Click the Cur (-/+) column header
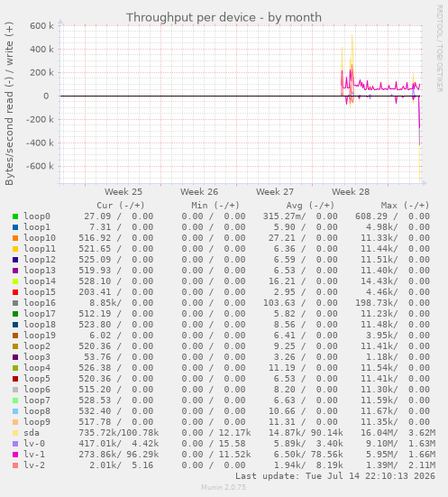The height and width of the screenshot is (497, 448). pos(121,206)
